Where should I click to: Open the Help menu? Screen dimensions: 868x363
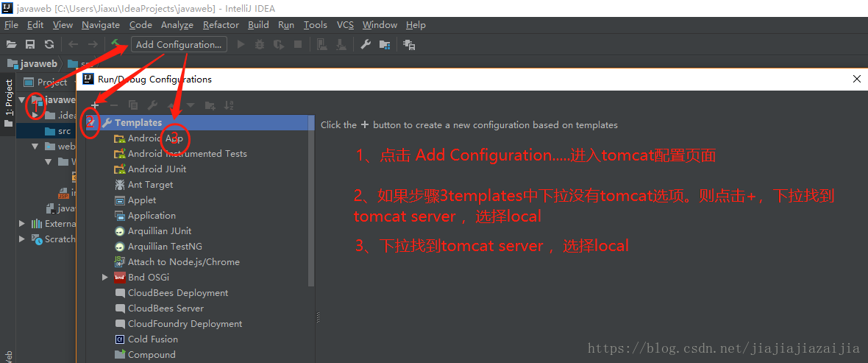point(416,25)
